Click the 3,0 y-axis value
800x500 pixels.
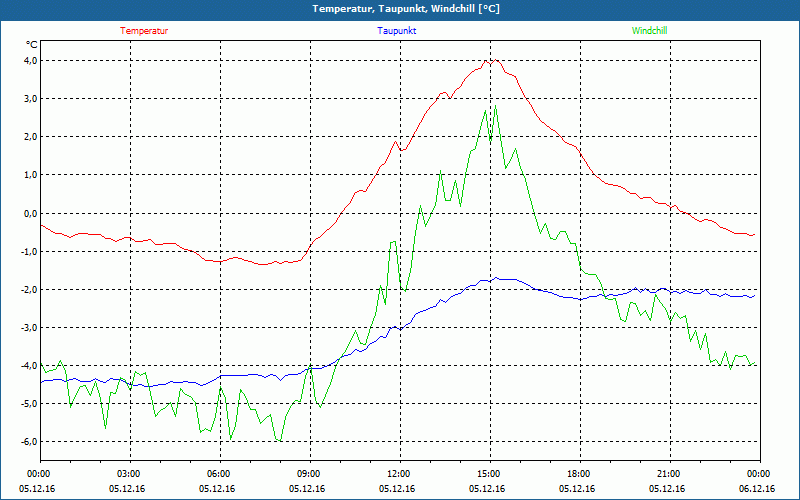coord(30,98)
